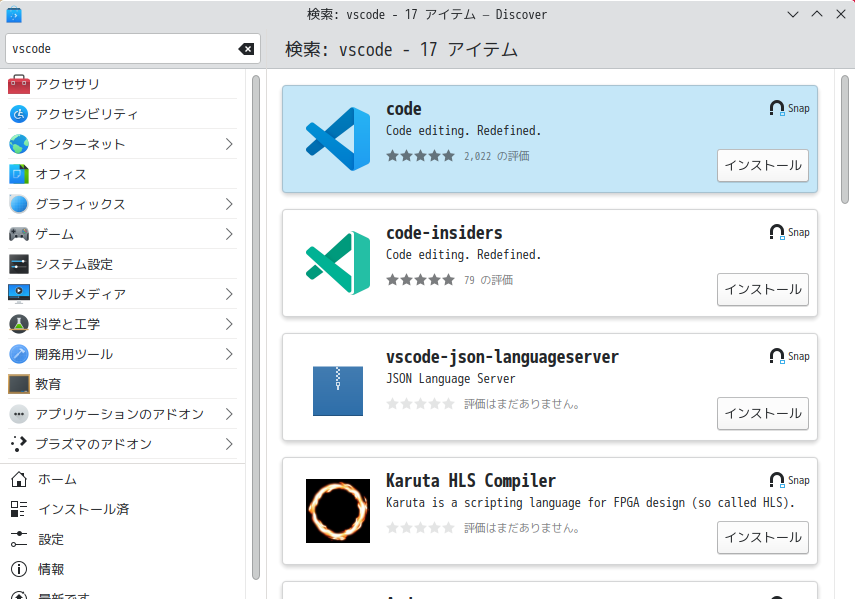
Task: Open the オフィス category
Action: click(x=123, y=174)
